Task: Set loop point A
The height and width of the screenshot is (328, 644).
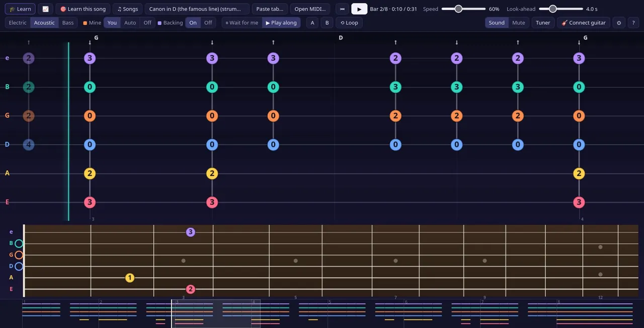Action: (312, 23)
